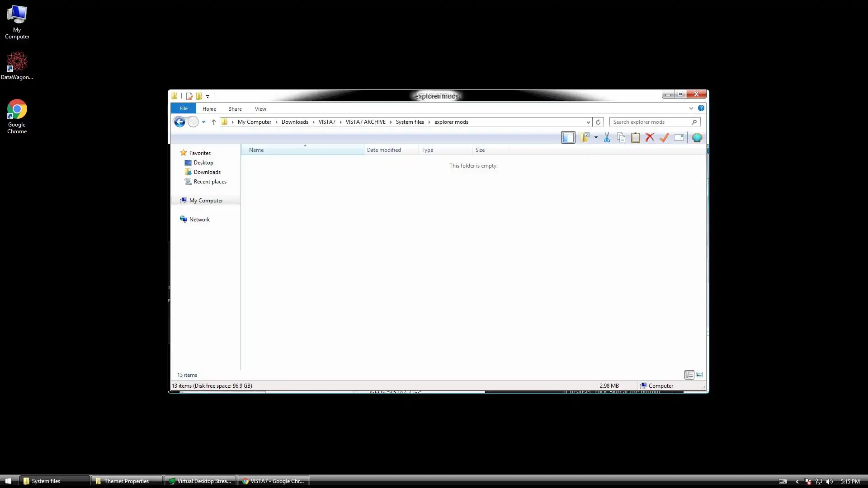The width and height of the screenshot is (868, 488).
Task: Click the Search explorer mods field
Action: (x=650, y=122)
